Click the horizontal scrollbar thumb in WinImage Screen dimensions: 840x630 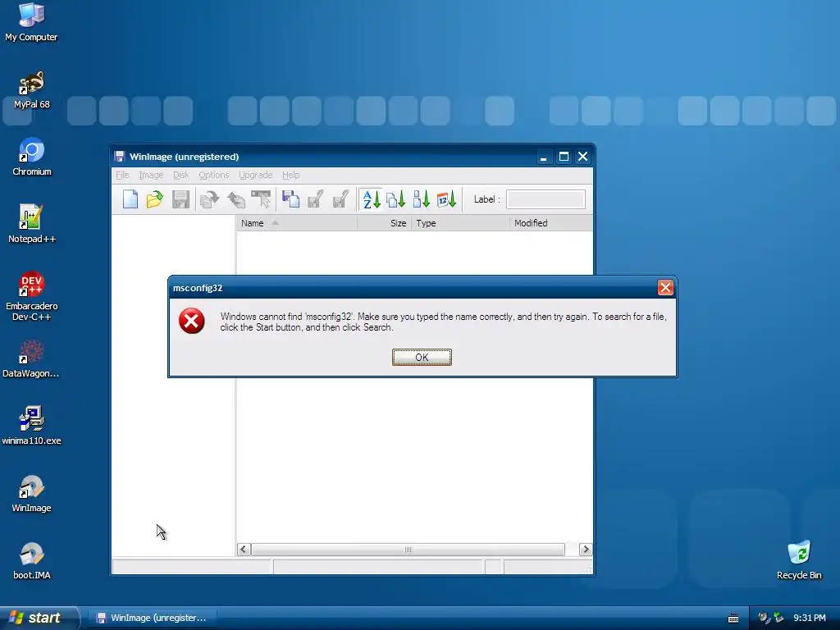click(409, 549)
